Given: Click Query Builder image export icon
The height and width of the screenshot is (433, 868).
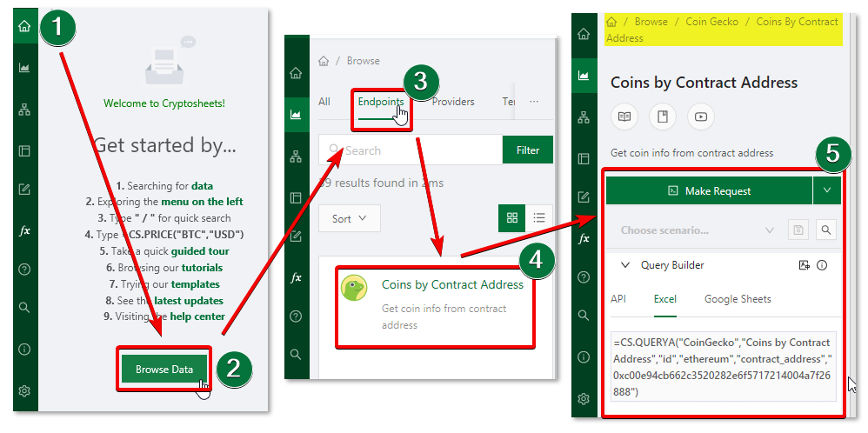Looking at the screenshot, I should click(805, 265).
